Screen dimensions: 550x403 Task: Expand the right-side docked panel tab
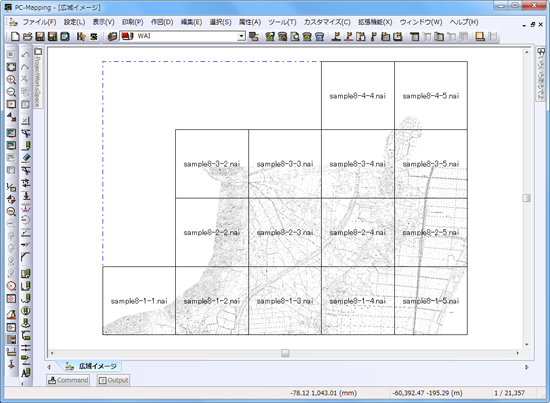(x=541, y=74)
